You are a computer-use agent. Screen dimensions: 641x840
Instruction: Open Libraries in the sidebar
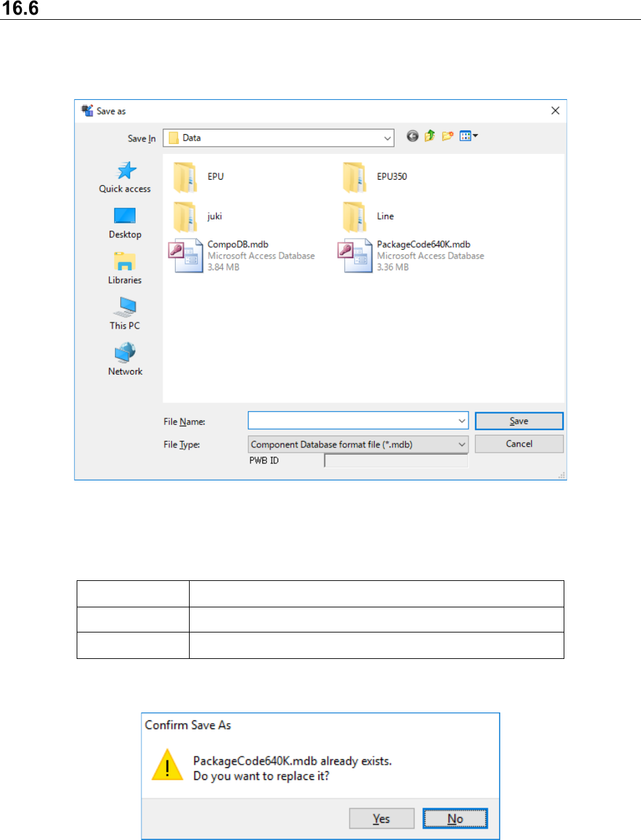click(x=125, y=269)
